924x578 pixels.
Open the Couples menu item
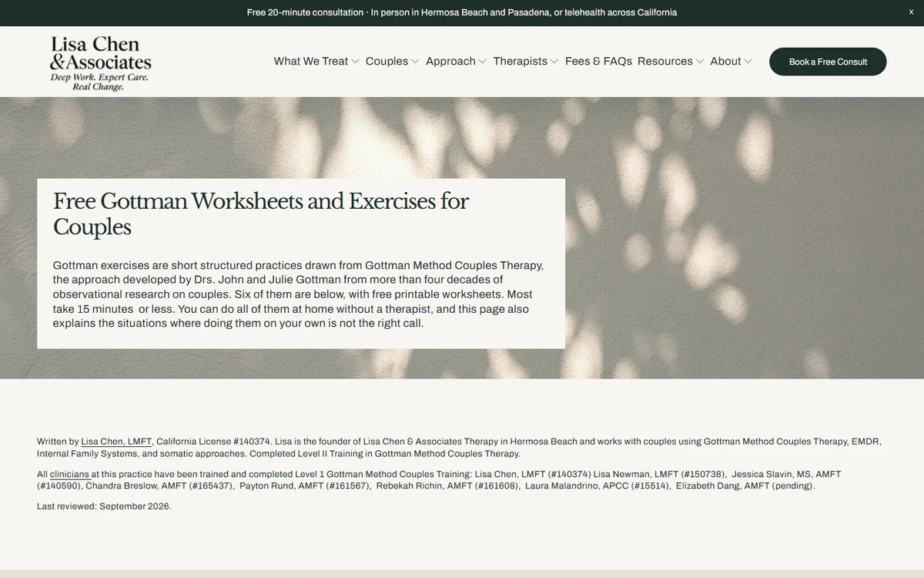387,62
